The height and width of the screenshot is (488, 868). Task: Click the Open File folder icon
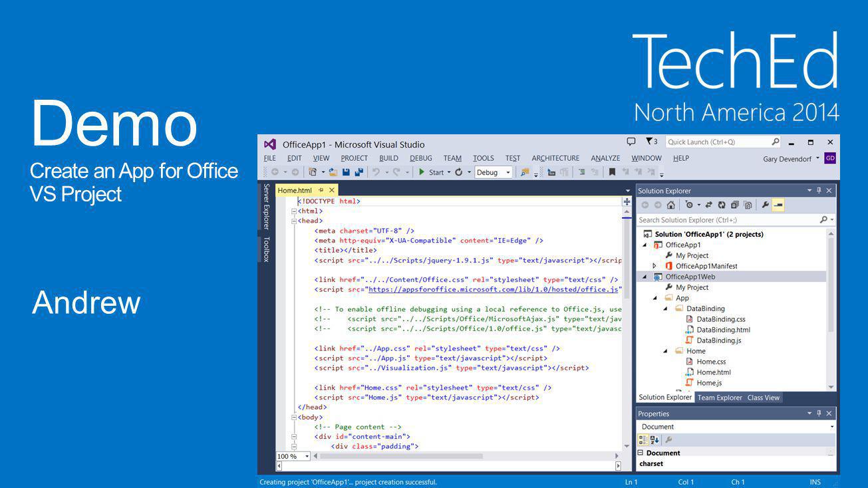tap(333, 172)
